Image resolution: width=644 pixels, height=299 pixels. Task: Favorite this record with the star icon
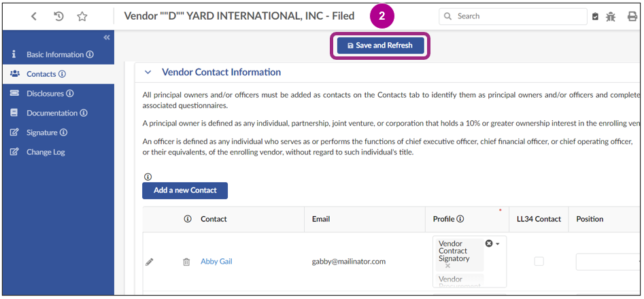click(x=82, y=16)
